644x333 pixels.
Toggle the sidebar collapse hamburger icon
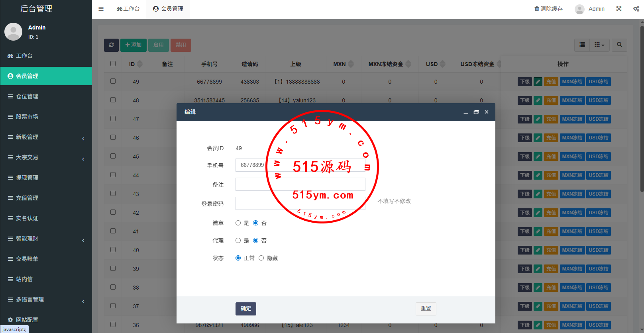(x=101, y=9)
